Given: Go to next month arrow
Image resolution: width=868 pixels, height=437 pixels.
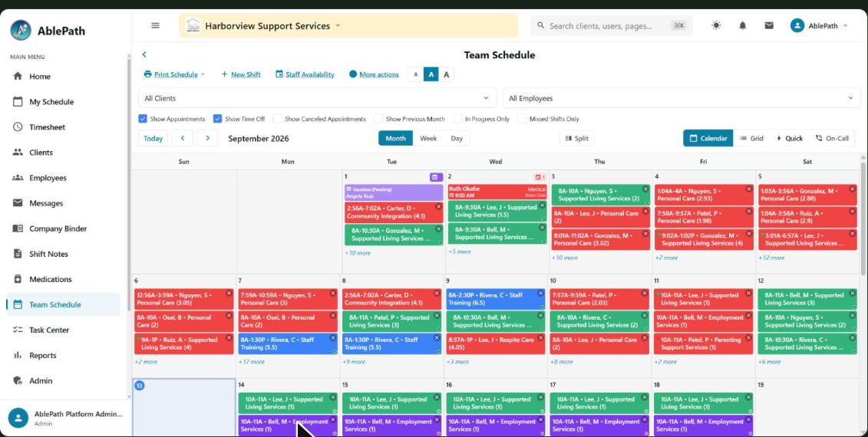Looking at the screenshot, I should (207, 138).
